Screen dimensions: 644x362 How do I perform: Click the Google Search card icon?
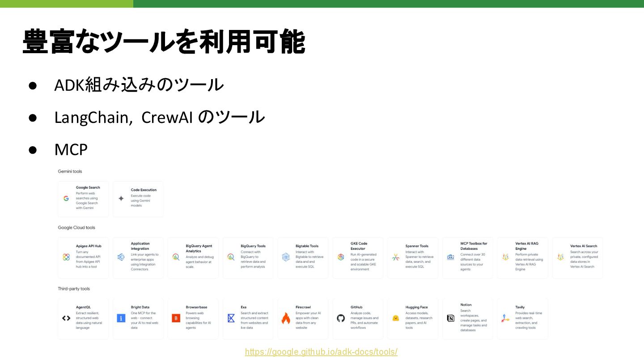click(x=66, y=198)
